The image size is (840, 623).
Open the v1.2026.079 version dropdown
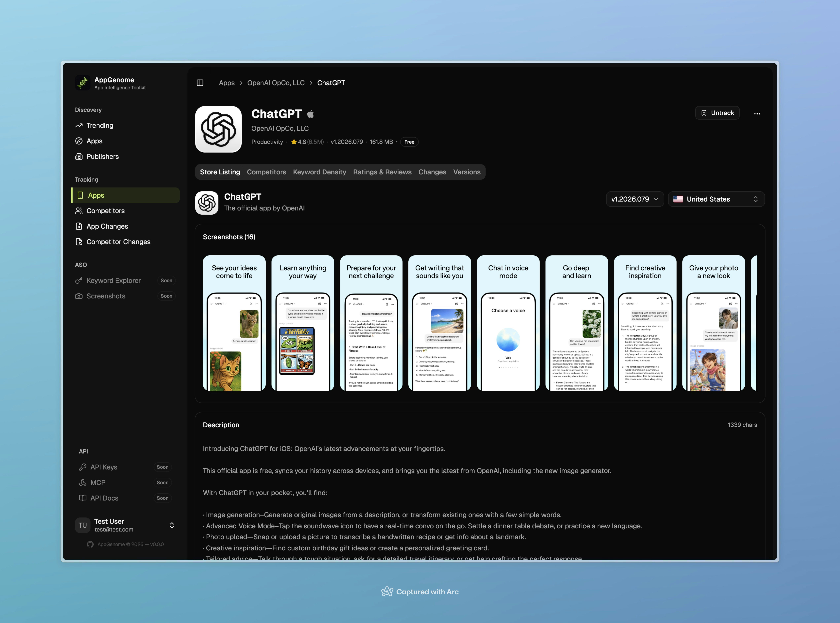click(635, 199)
